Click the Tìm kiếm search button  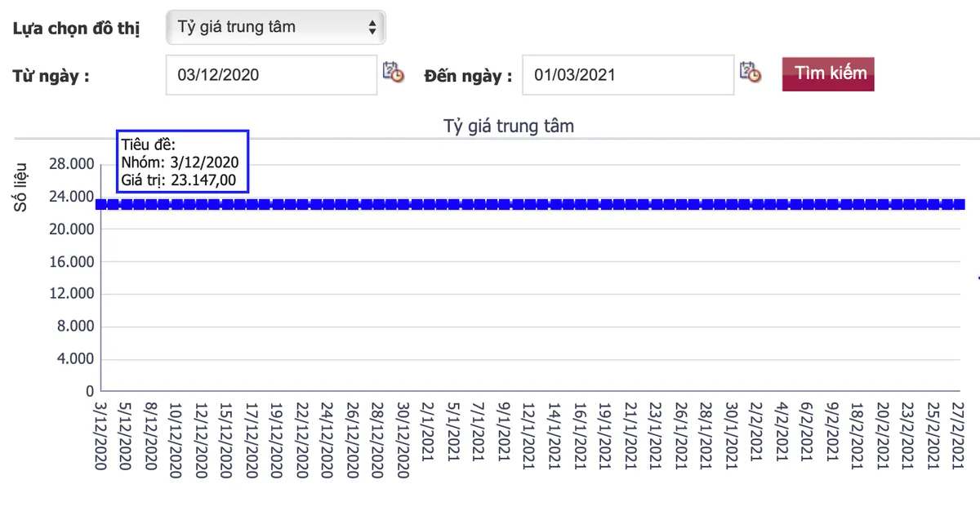[x=827, y=73]
